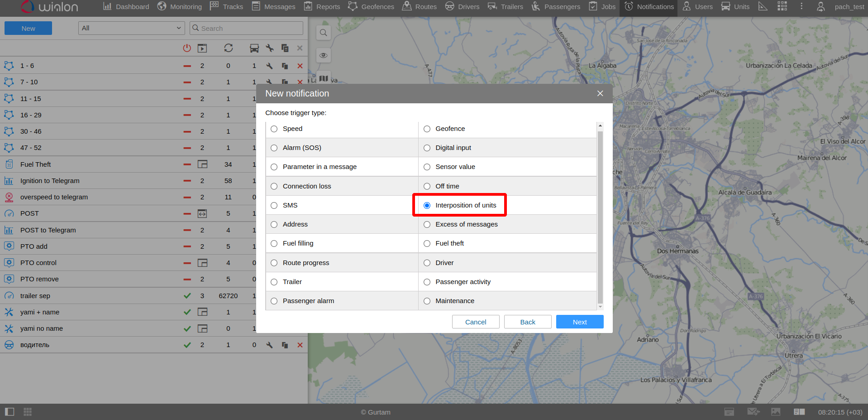Open the All filter dropdown
Screen dimensions: 868x420
click(x=131, y=28)
